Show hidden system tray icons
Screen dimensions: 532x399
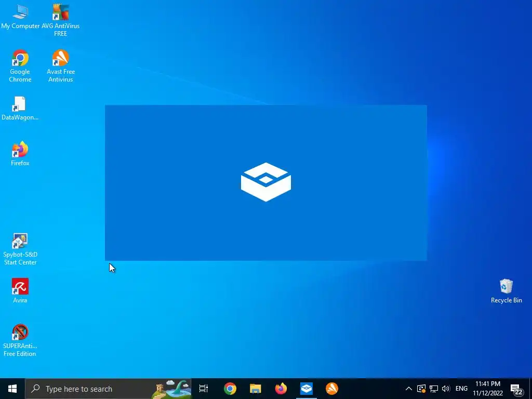point(409,389)
